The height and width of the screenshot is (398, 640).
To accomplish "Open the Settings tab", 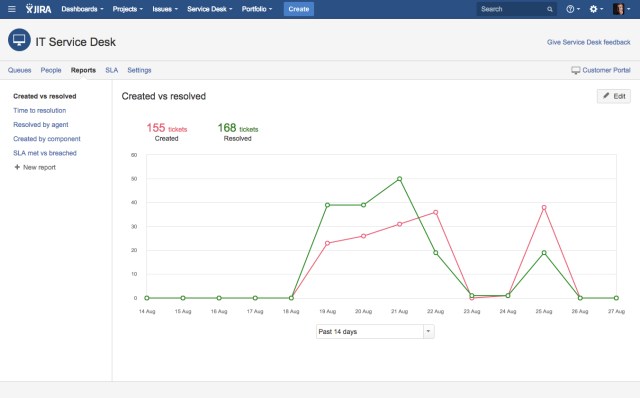I will click(x=139, y=70).
